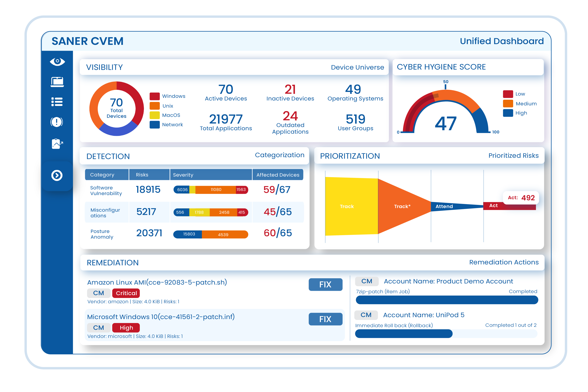588x392 pixels.
Task: Open the devices laptop icon in sidebar
Action: 57,82
